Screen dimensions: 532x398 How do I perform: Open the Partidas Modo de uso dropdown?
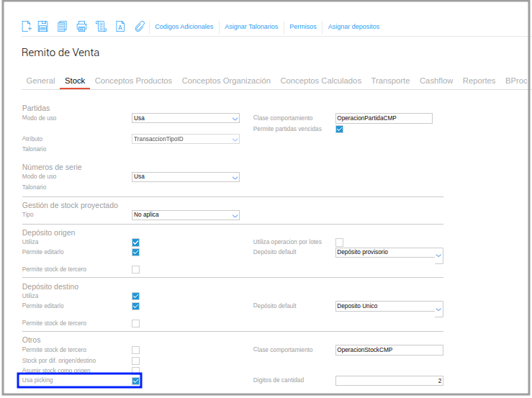186,118
